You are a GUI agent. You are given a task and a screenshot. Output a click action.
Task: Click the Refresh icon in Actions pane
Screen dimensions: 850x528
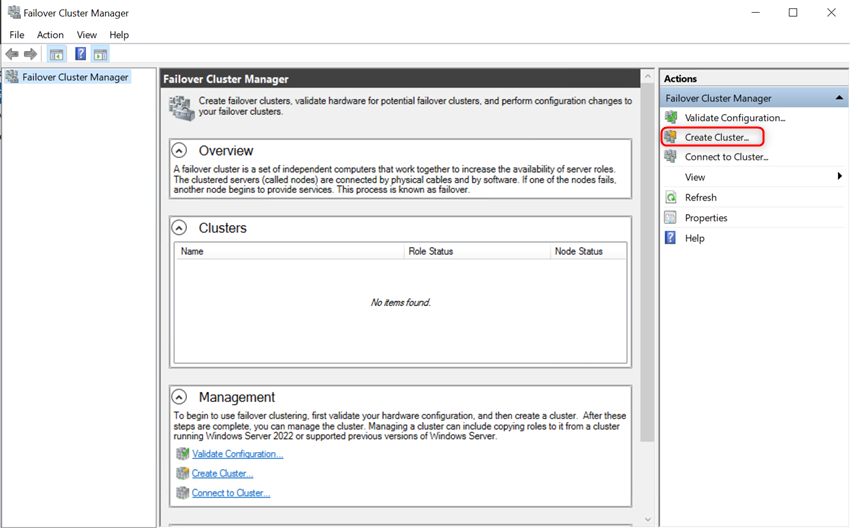671,197
